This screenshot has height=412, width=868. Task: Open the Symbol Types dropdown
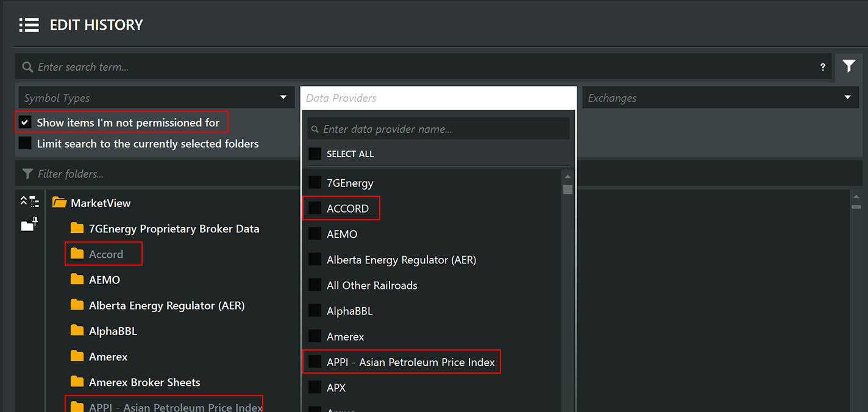[x=155, y=98]
